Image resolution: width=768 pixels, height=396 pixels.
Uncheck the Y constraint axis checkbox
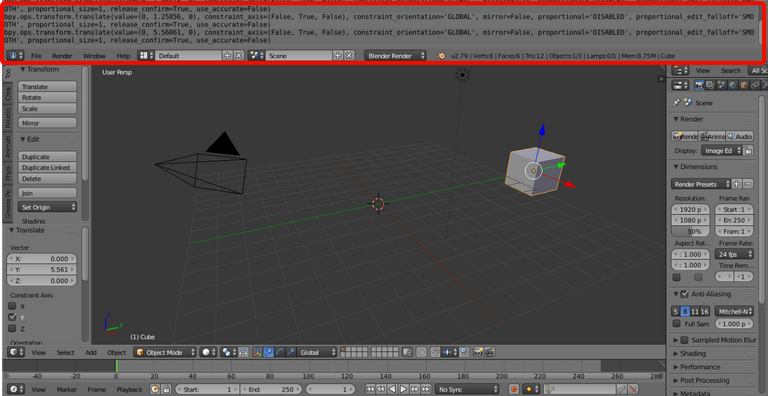pos(13,317)
